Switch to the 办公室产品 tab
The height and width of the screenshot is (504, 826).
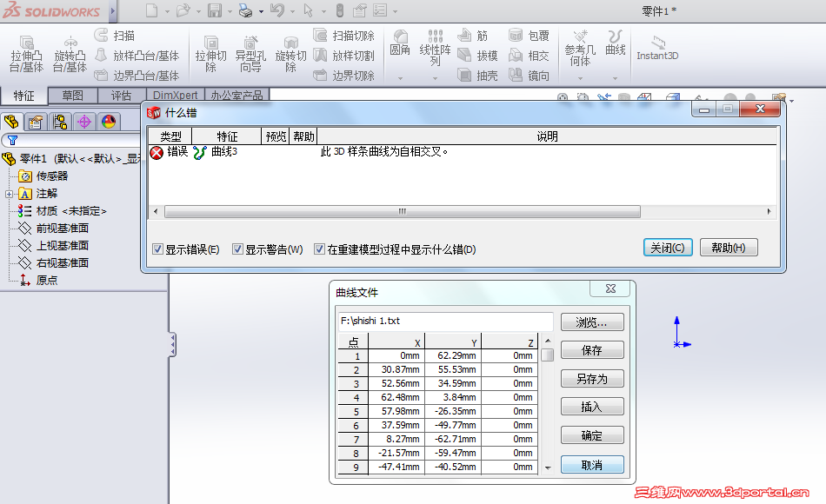(236, 95)
